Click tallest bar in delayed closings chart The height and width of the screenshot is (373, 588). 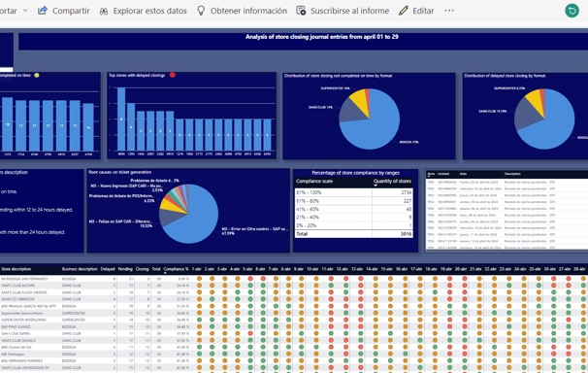(x=121, y=119)
